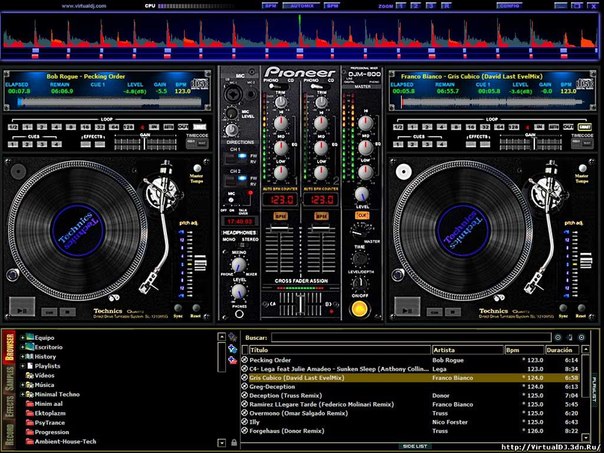
Task: Expand the History tree node
Action: pos(23,356)
